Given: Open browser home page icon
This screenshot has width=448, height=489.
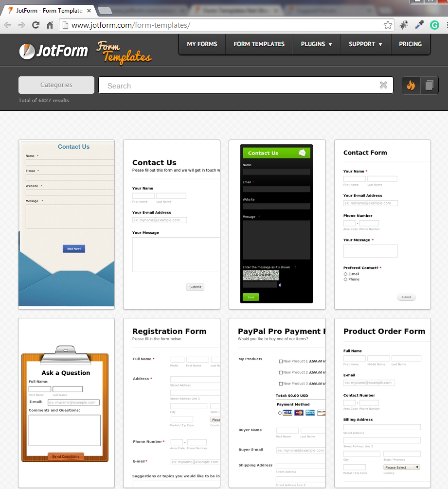Looking at the screenshot, I should 50,25.
